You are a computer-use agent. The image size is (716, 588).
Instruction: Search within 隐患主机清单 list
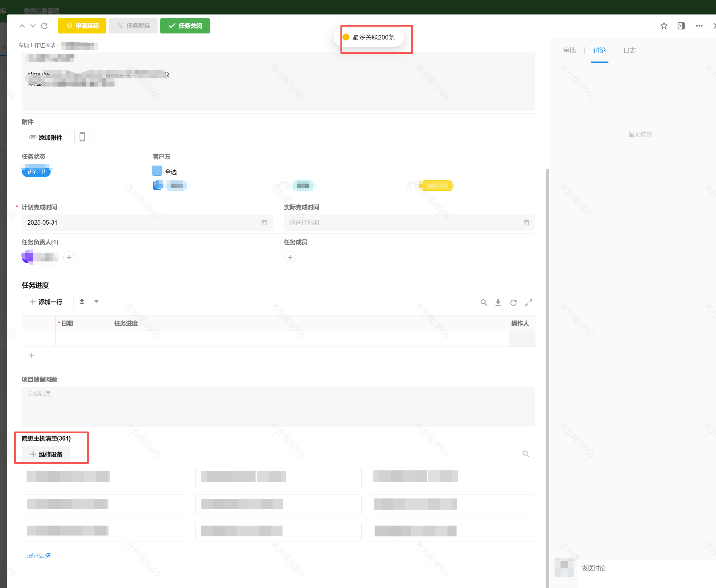[x=526, y=454]
